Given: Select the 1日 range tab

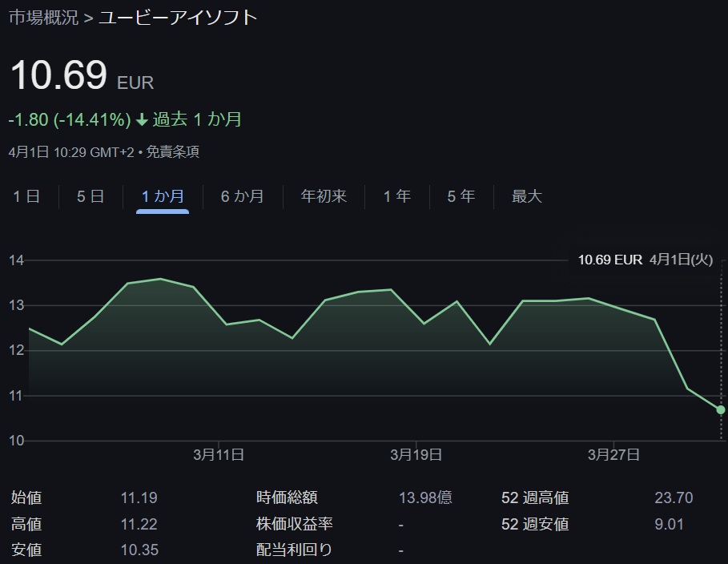Looking at the screenshot, I should (26, 196).
